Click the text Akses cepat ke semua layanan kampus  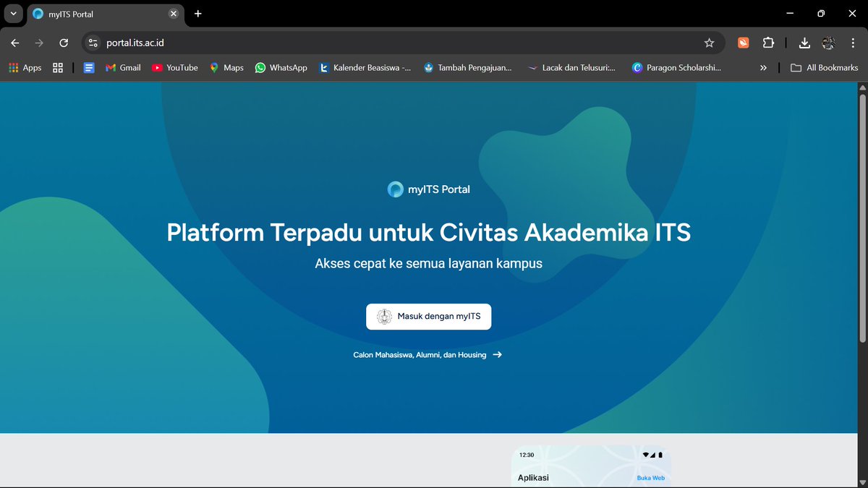coord(429,263)
